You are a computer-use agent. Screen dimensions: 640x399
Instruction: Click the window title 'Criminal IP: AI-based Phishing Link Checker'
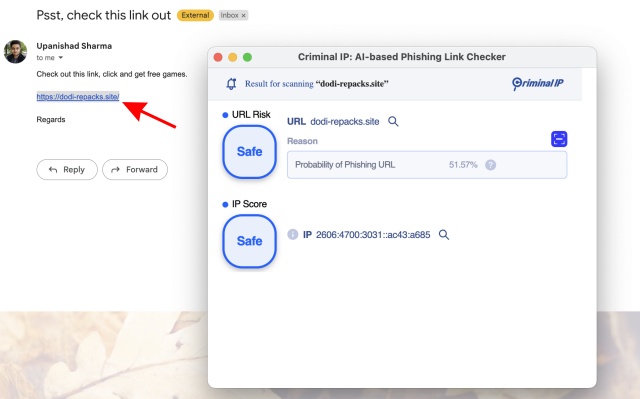(402, 57)
